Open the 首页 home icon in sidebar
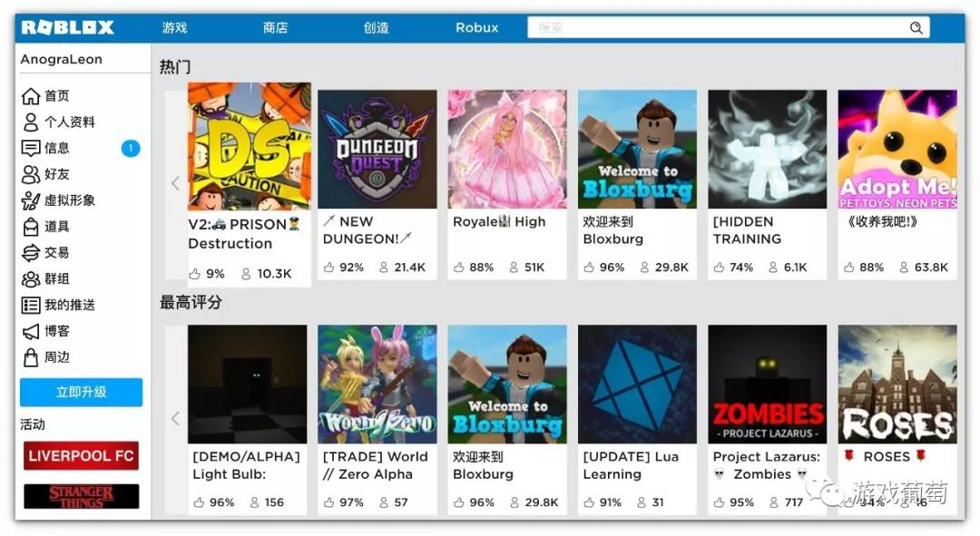980x536 pixels. coord(31,96)
